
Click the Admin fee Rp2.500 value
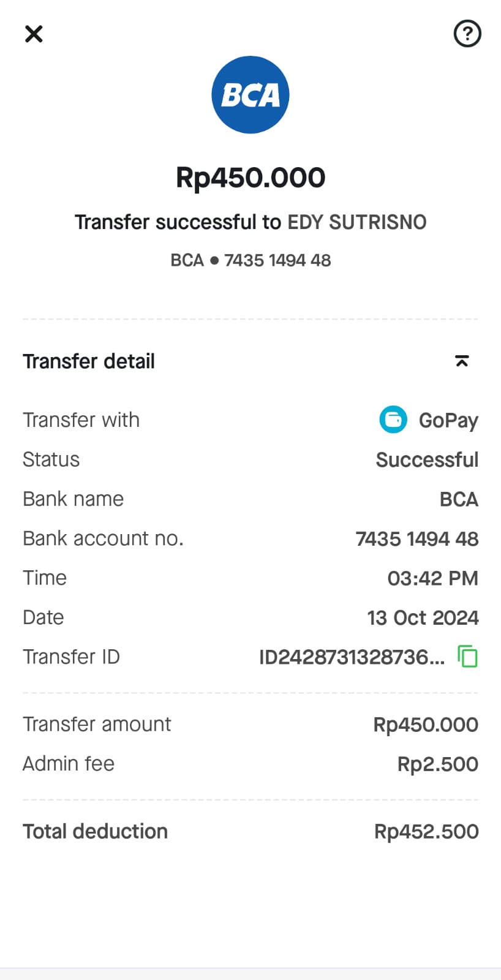click(x=437, y=764)
